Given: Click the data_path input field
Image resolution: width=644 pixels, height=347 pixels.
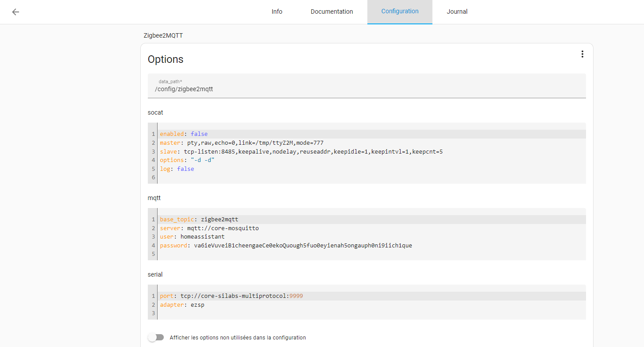Looking at the screenshot, I should pos(366,89).
